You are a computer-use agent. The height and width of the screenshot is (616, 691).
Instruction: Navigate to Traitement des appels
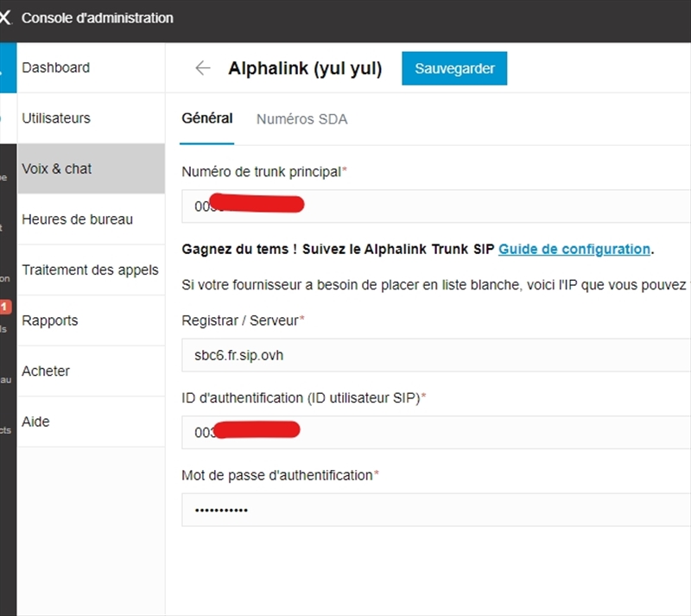click(x=90, y=270)
